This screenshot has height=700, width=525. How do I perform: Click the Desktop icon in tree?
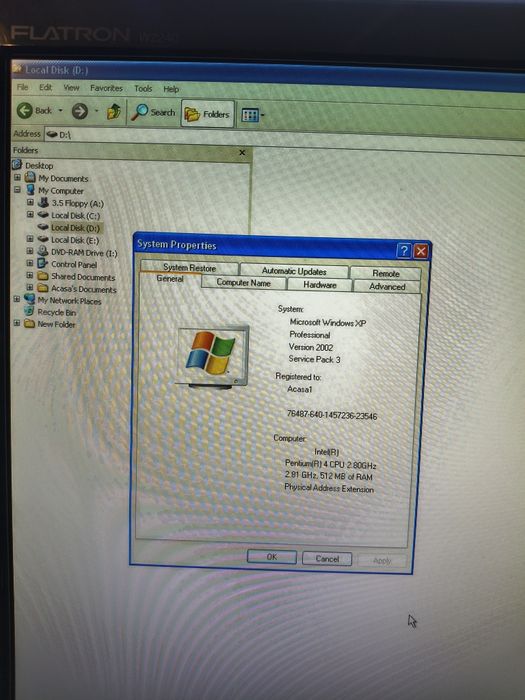[x=17, y=164]
